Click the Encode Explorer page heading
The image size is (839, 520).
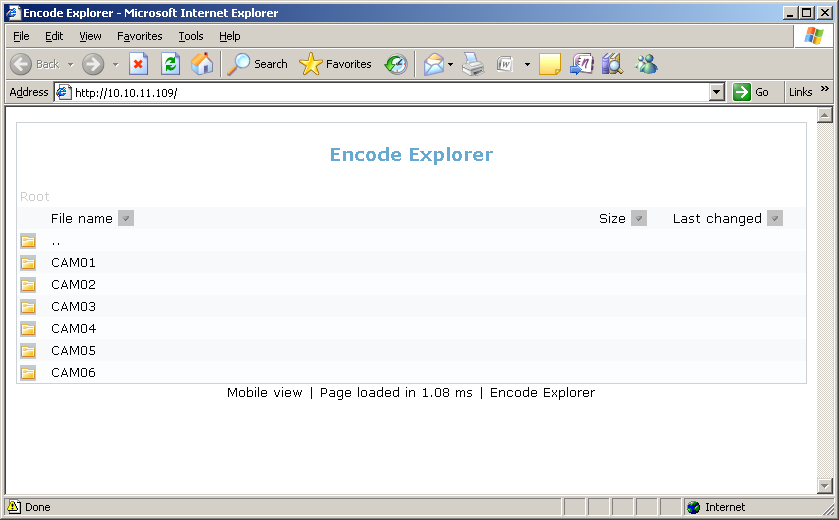click(x=411, y=155)
